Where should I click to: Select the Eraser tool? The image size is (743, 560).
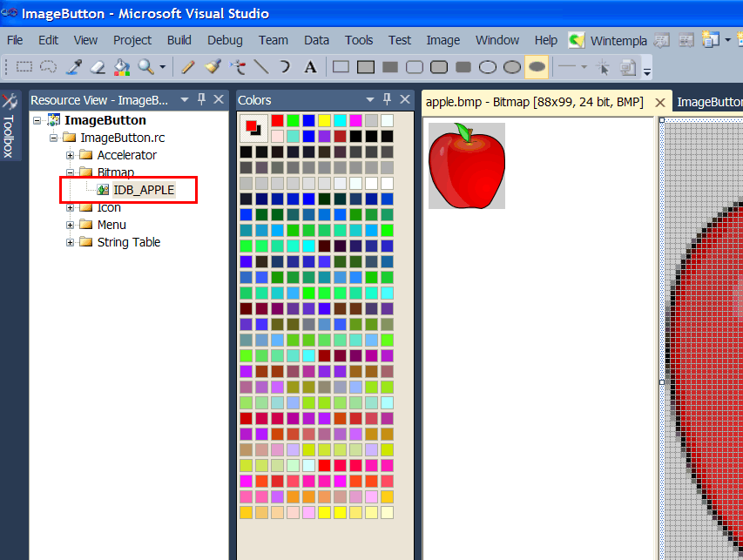(x=98, y=67)
